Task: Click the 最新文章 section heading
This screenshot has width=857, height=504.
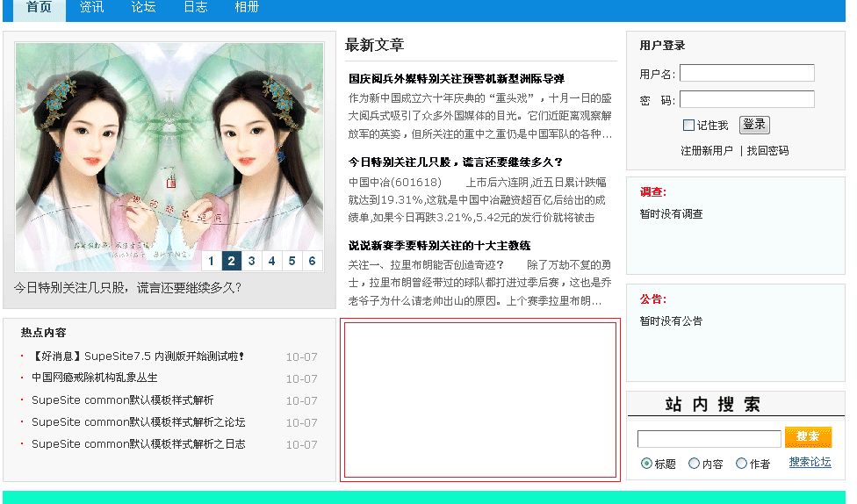Action: 374,45
